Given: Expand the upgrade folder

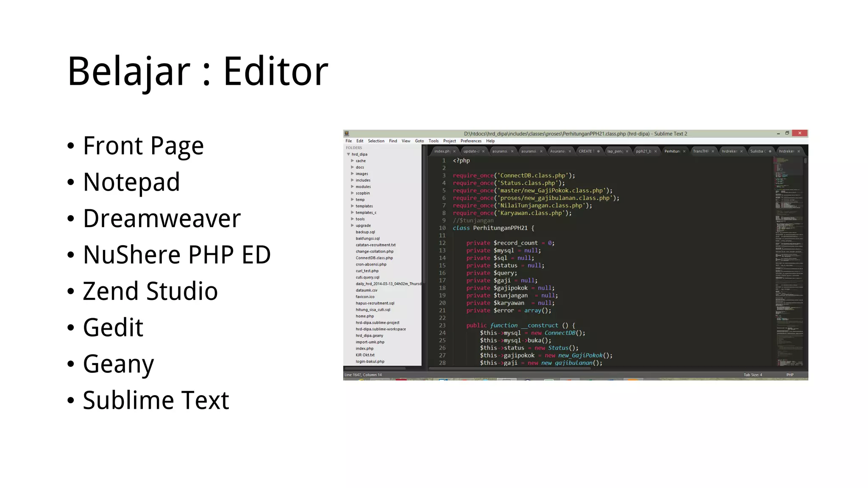Looking at the screenshot, I should (x=352, y=225).
